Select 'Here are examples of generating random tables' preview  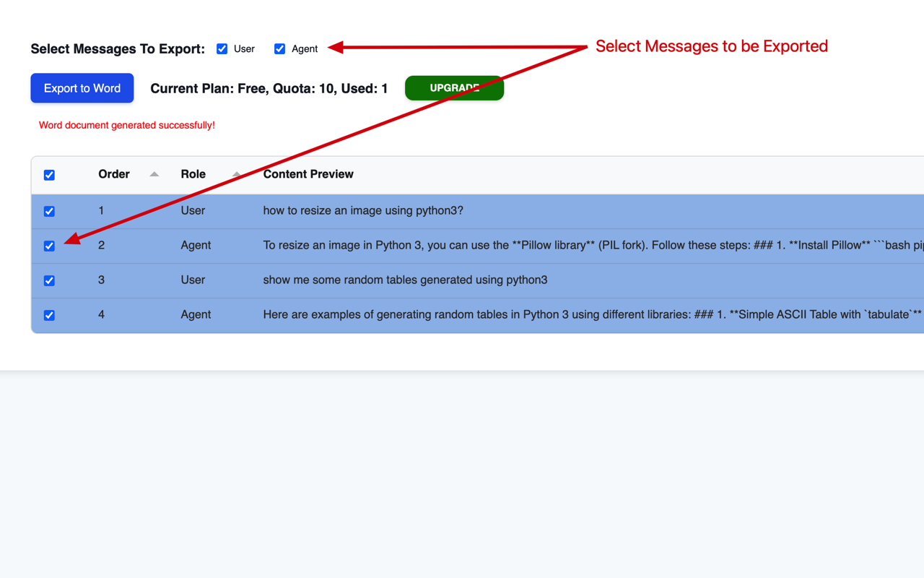(x=593, y=314)
